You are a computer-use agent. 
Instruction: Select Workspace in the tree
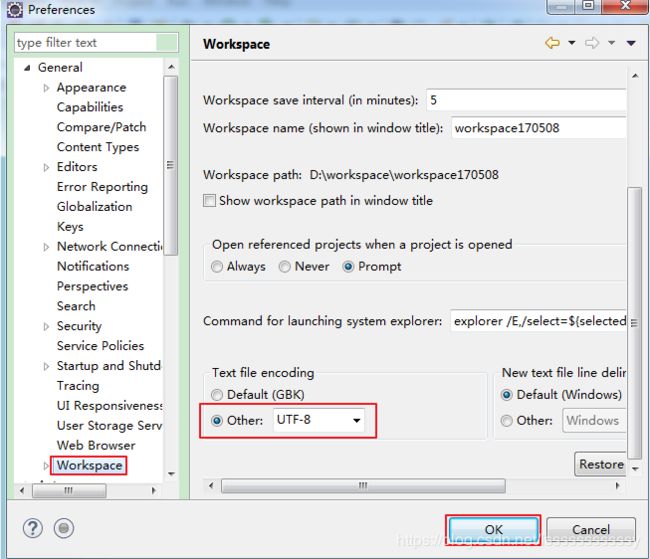pyautogui.click(x=90, y=466)
